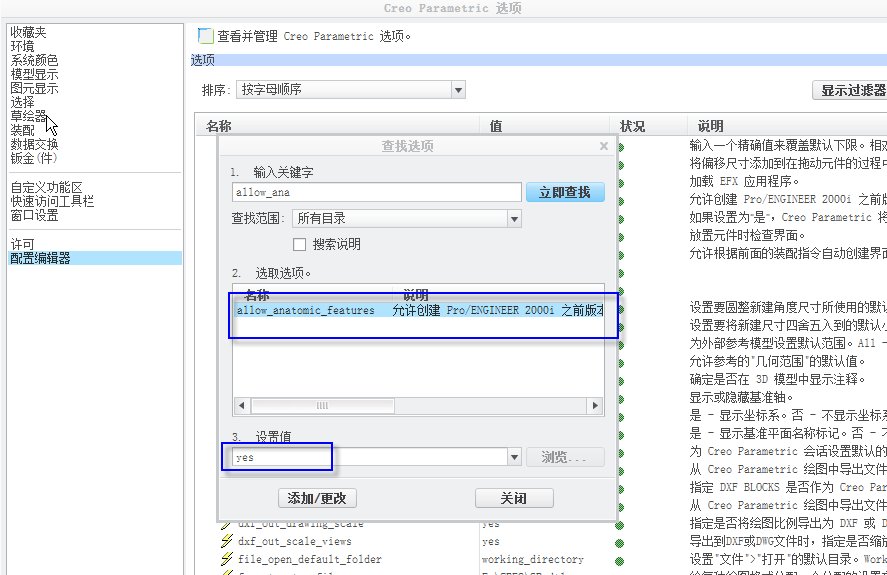Select 配置编辑器 in sidebar
887x575 pixels.
(96, 258)
